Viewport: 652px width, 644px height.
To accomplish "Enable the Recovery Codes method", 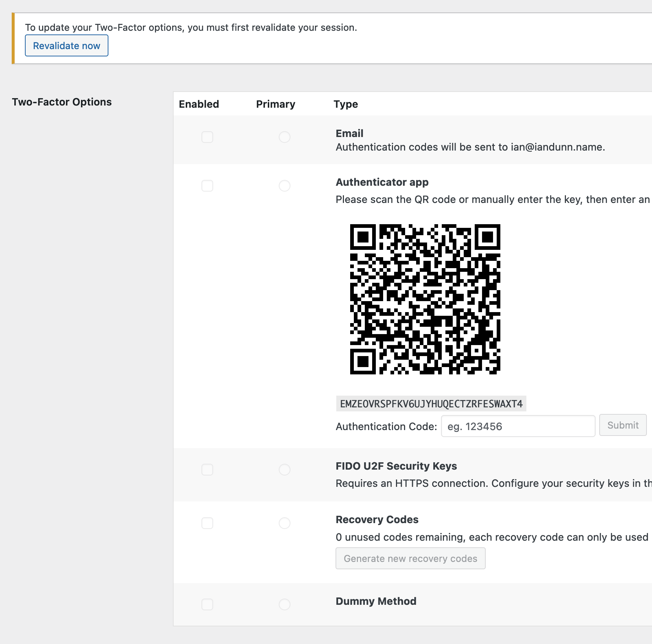I will 207,523.
